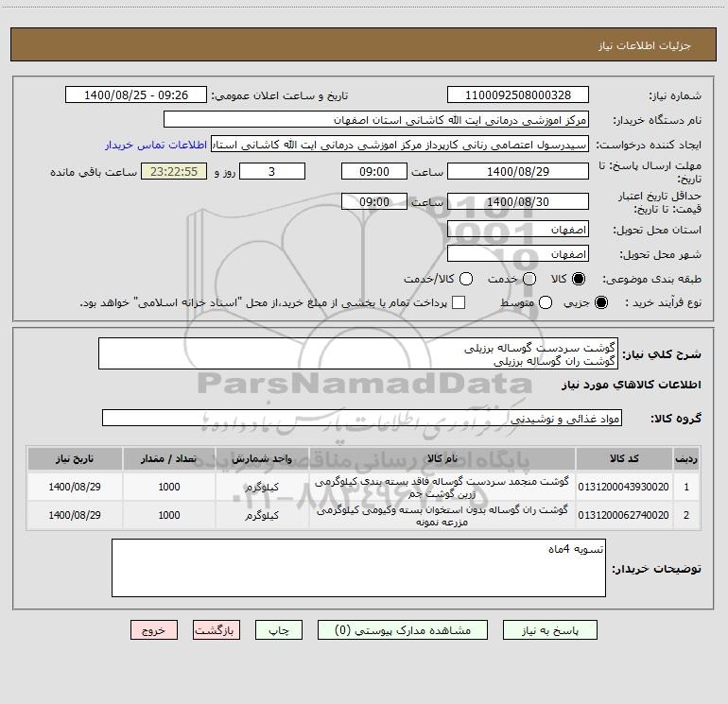728x704 pixels.
Task: Click the countdown timer 23:22:55 field
Action: (174, 172)
